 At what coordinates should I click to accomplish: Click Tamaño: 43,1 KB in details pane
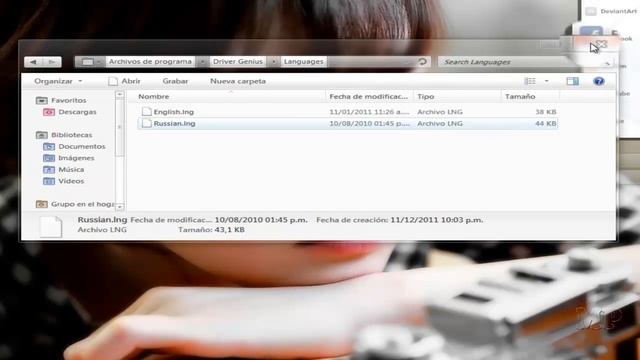coord(211,230)
